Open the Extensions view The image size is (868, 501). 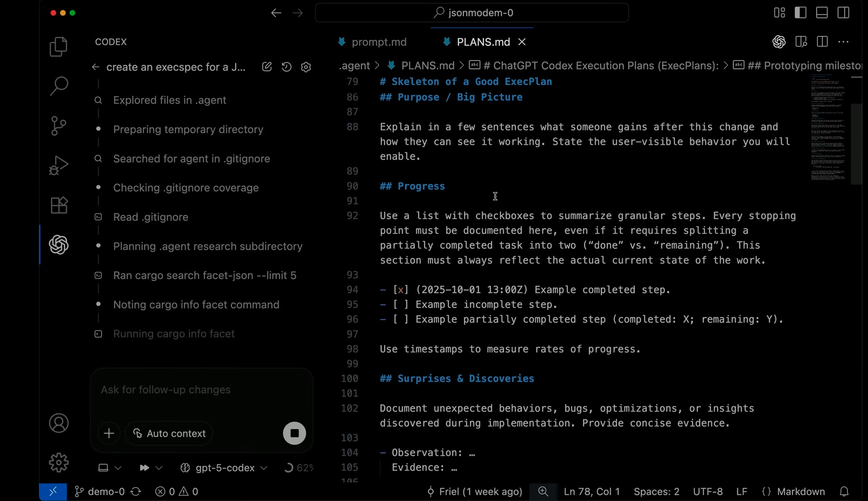(59, 205)
